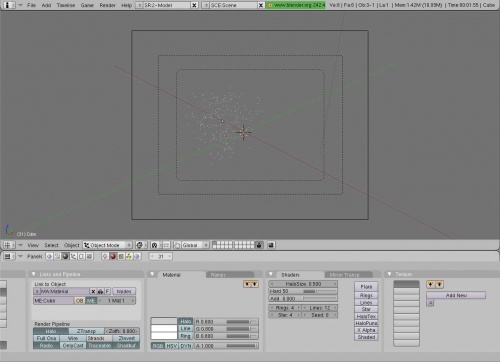Click the HaloSize 0.500 number field
Screen dimensions: 500x362
[x=303, y=284]
